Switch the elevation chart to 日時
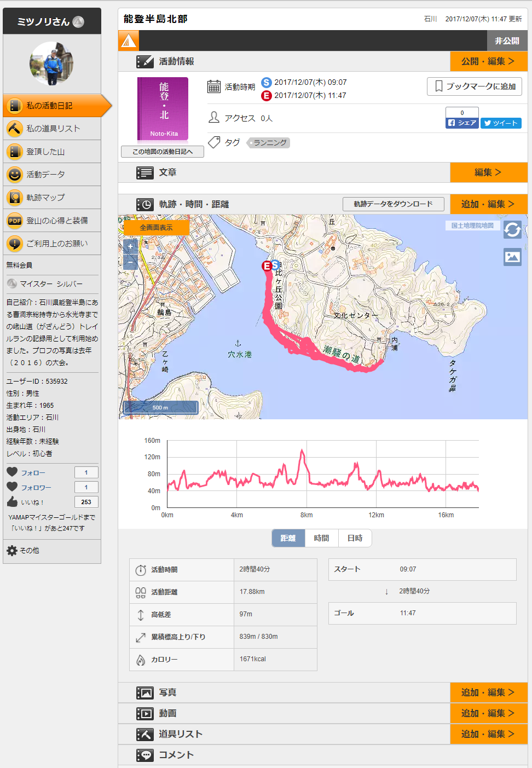Screen dimensions: 532x768 [x=355, y=538]
